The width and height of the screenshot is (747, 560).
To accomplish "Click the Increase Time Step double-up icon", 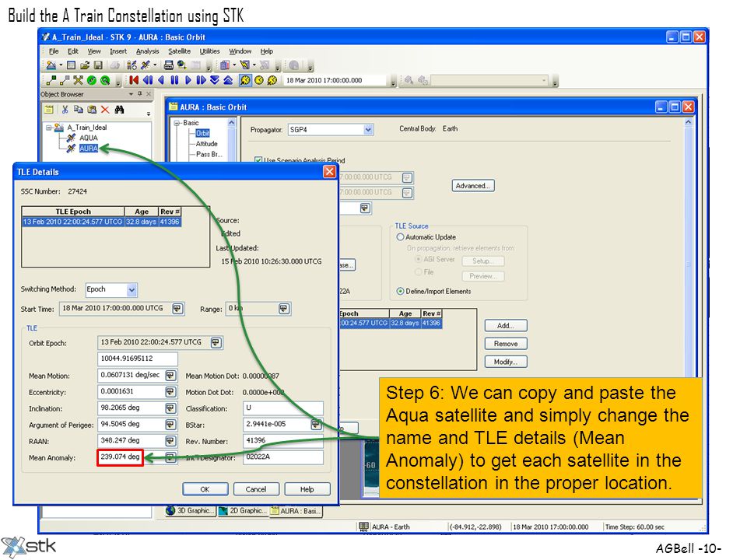I will [228, 80].
